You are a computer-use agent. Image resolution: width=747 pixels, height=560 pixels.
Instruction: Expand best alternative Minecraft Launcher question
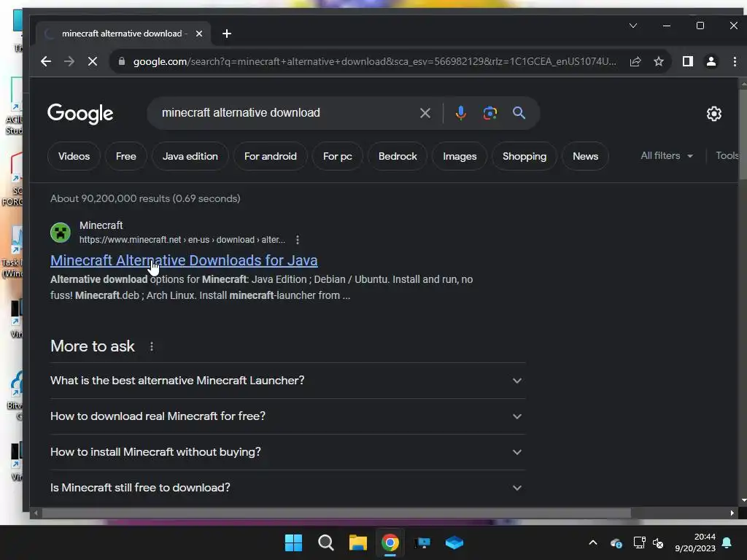coord(287,381)
